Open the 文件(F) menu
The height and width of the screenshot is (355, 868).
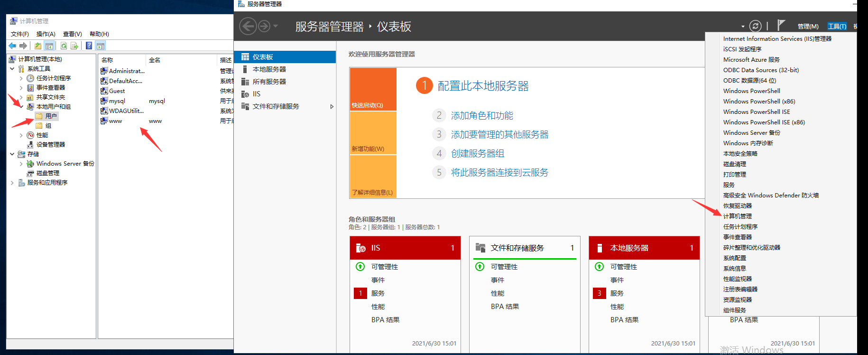tap(20, 34)
